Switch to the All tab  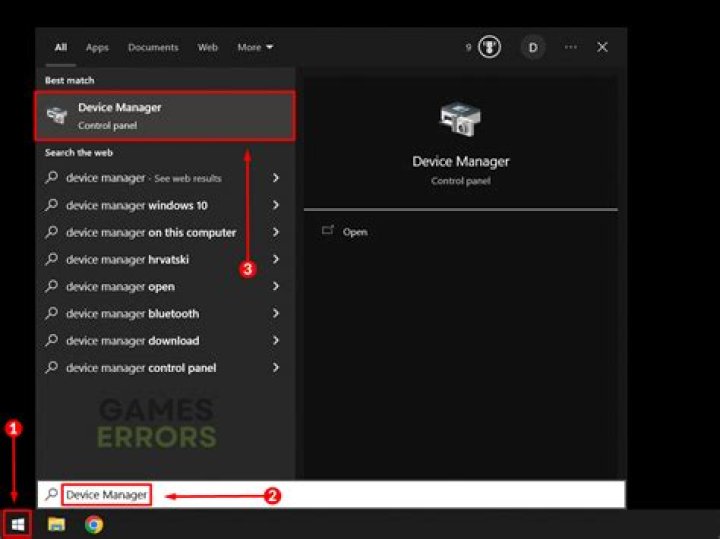[61, 47]
